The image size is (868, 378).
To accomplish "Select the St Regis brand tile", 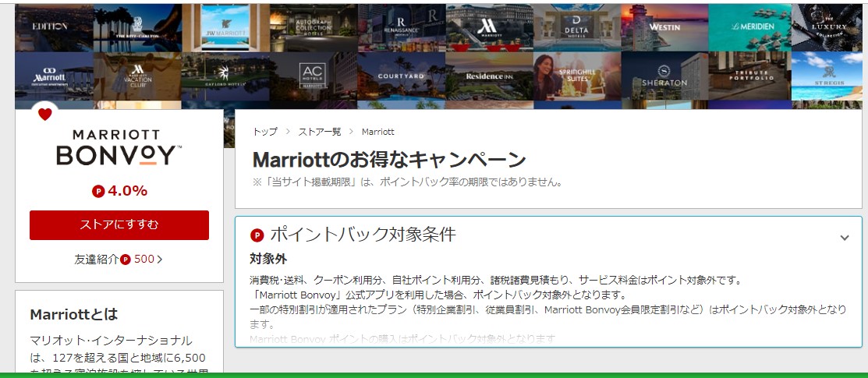I will coord(827,76).
